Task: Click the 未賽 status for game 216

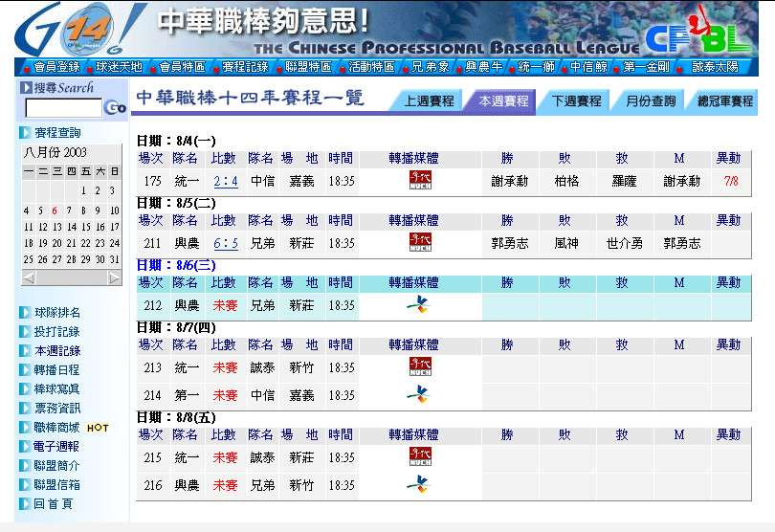Action: [x=226, y=485]
